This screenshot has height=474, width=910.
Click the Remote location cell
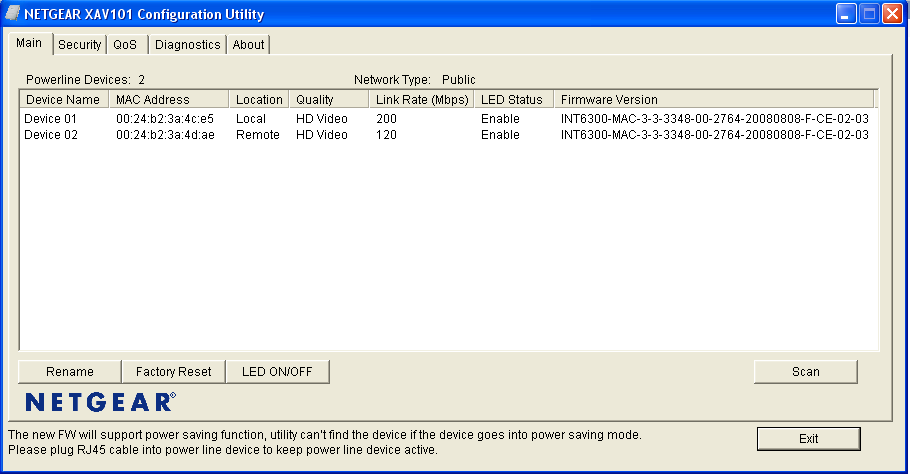(x=258, y=135)
